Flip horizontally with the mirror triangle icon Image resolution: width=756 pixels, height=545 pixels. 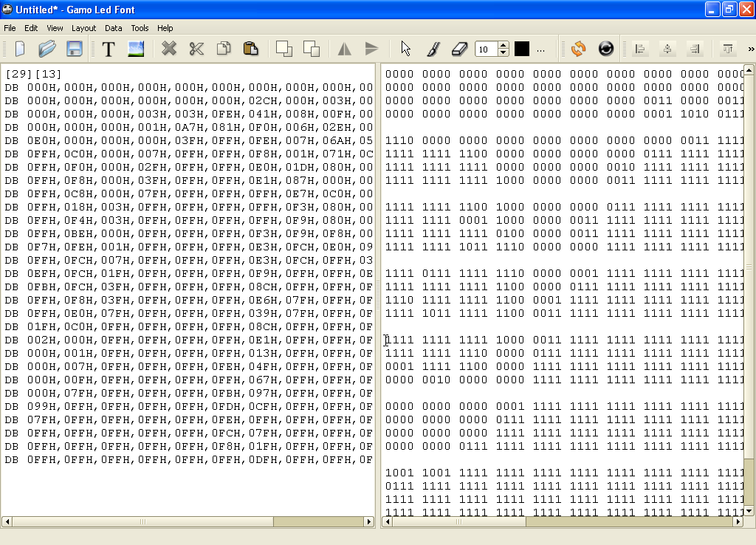(x=344, y=49)
